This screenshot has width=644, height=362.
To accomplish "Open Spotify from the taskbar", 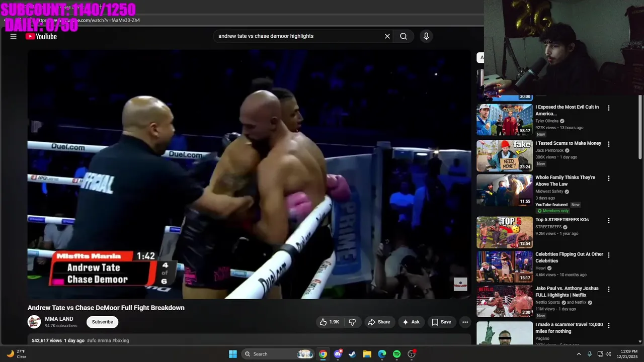I will [396, 354].
